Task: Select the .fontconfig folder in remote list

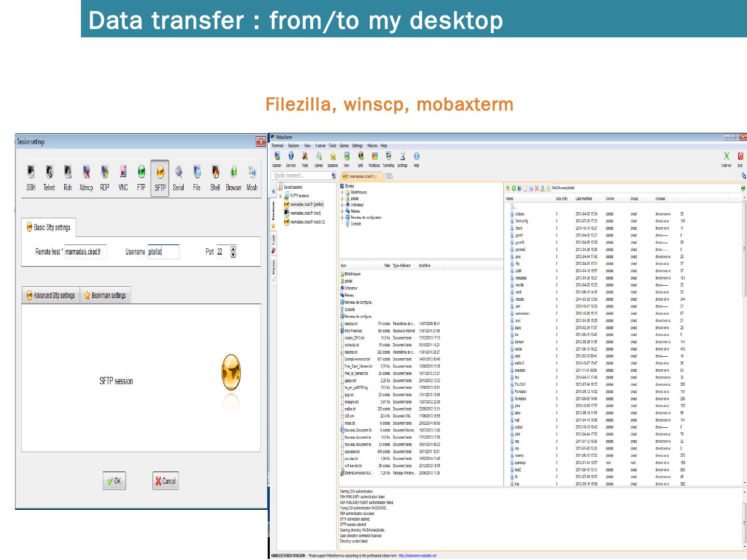Action: tap(519, 221)
